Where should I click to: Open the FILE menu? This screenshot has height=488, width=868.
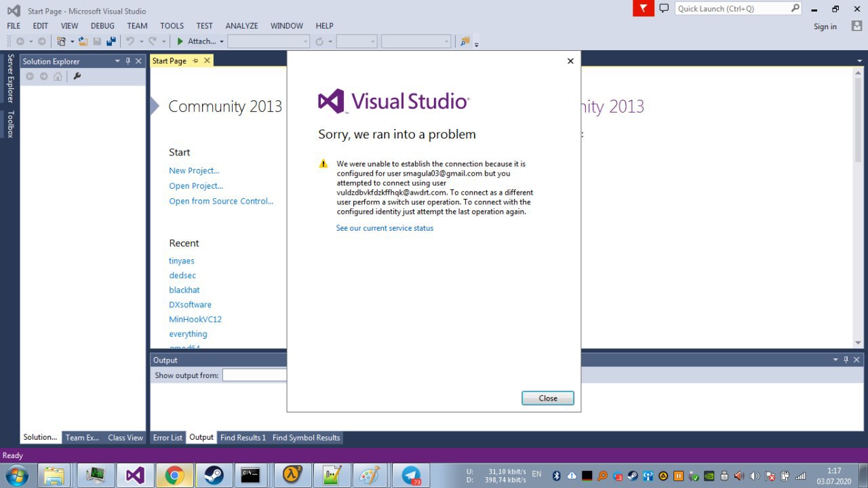(x=14, y=26)
